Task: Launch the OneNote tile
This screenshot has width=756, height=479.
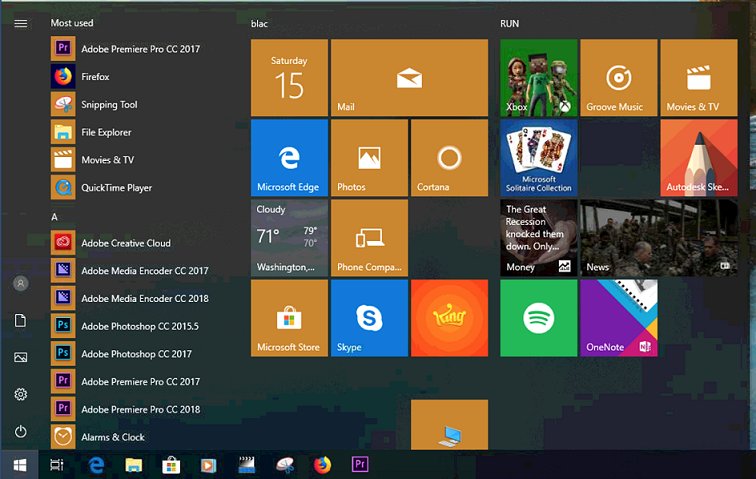Action: 618,318
